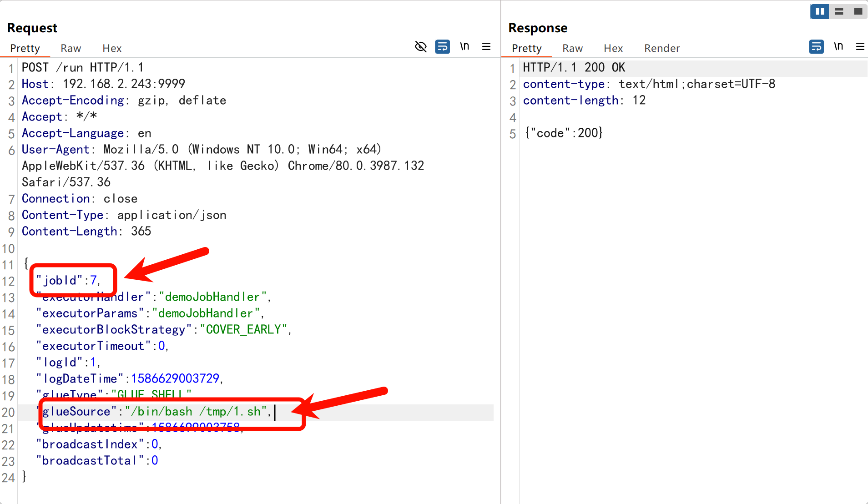This screenshot has width=868, height=504.
Task: Toggle word wrap icon in Response panel
Action: [x=816, y=47]
